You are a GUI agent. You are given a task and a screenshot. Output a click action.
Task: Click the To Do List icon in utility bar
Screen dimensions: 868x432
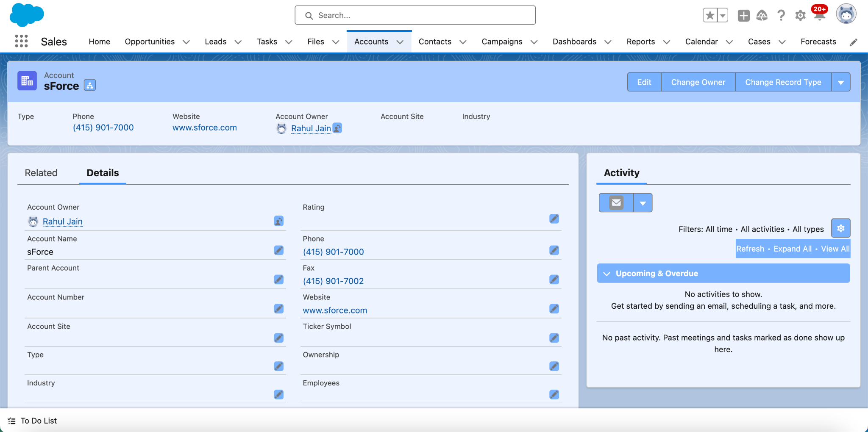pyautogui.click(x=12, y=421)
